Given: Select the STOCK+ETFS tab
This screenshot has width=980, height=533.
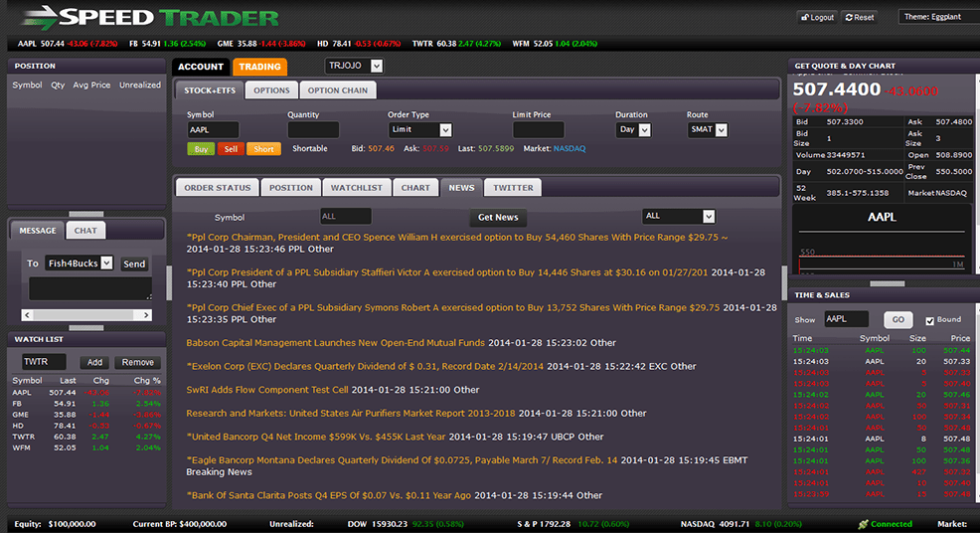Looking at the screenshot, I should pyautogui.click(x=210, y=90).
